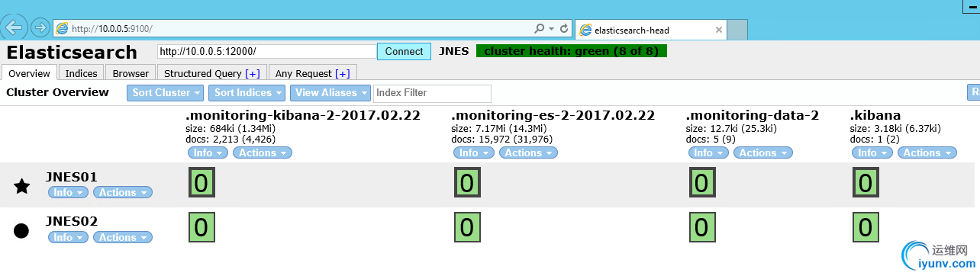The width and height of the screenshot is (980, 276).
Task: Open the Structured Query tab
Action: click(211, 73)
